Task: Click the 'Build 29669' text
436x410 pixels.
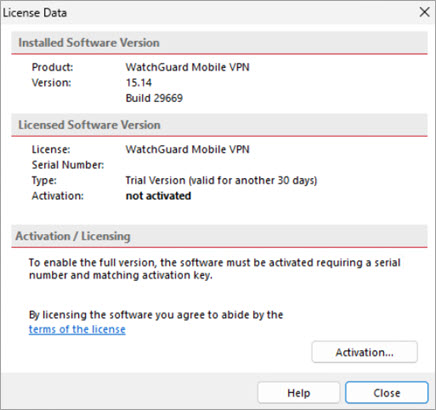Action: tap(154, 98)
